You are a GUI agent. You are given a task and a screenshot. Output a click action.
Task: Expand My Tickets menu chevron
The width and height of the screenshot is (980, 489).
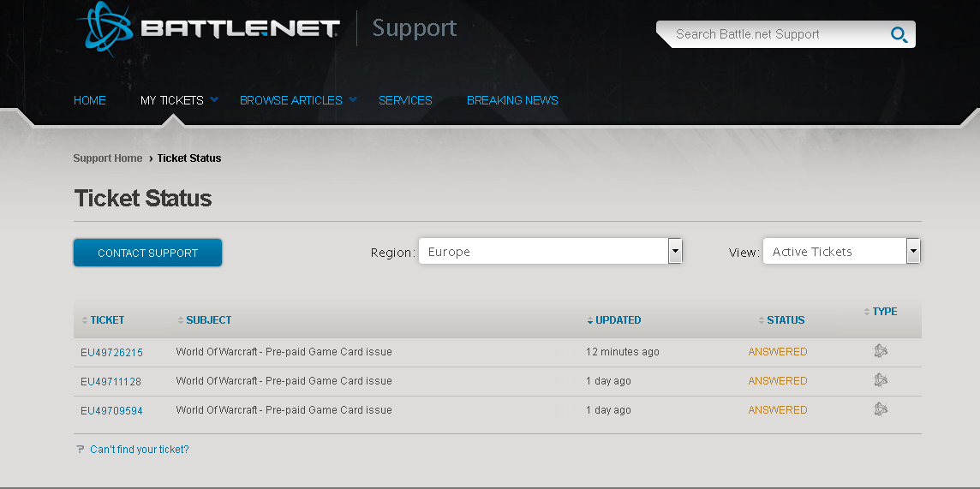pyautogui.click(x=214, y=99)
